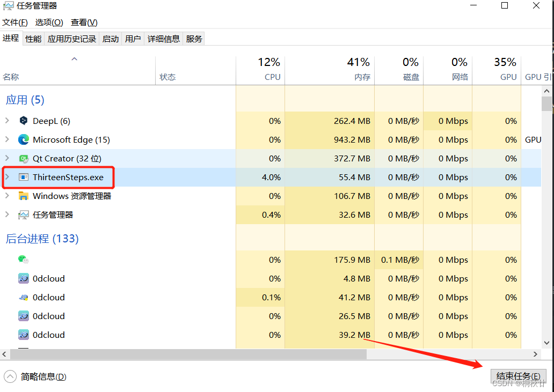Click the 结束任务(E) button

[519, 376]
